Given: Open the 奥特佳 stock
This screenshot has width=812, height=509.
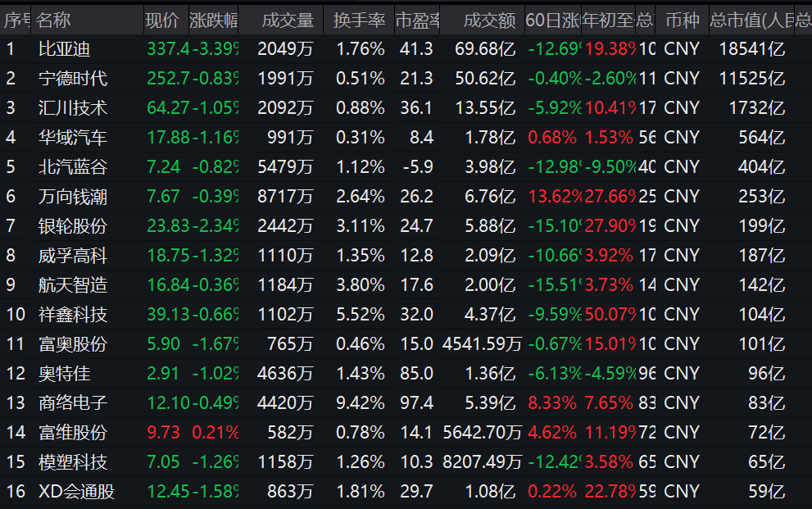Looking at the screenshot, I should click(x=65, y=374).
